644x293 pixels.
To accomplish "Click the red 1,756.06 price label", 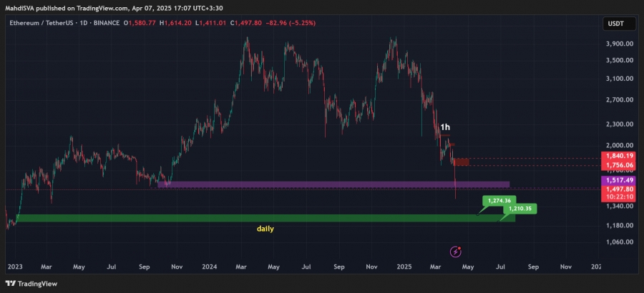I will 620,165.
